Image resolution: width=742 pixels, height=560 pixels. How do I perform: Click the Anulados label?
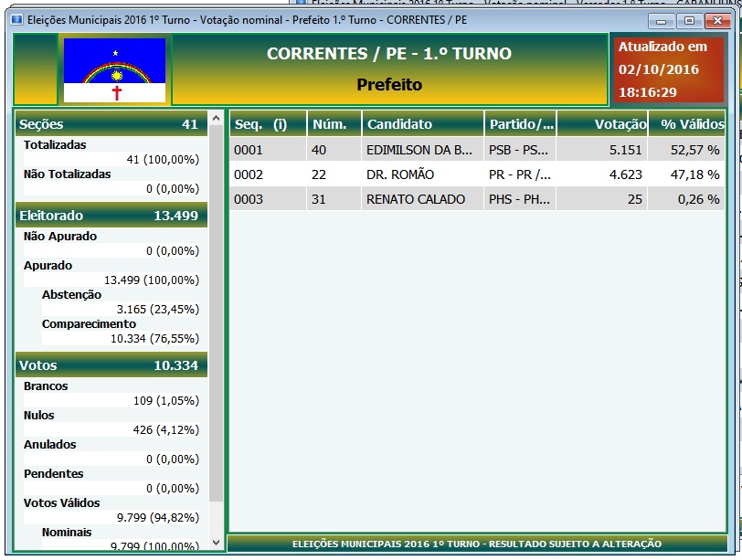(49, 445)
